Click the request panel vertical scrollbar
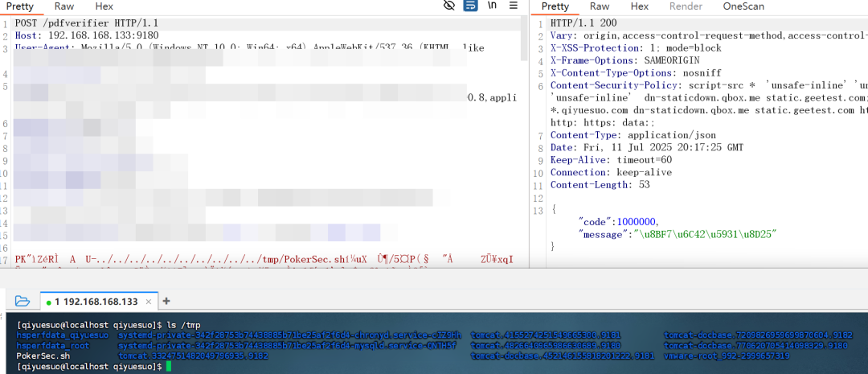The height and width of the screenshot is (374, 868). tap(524, 39)
